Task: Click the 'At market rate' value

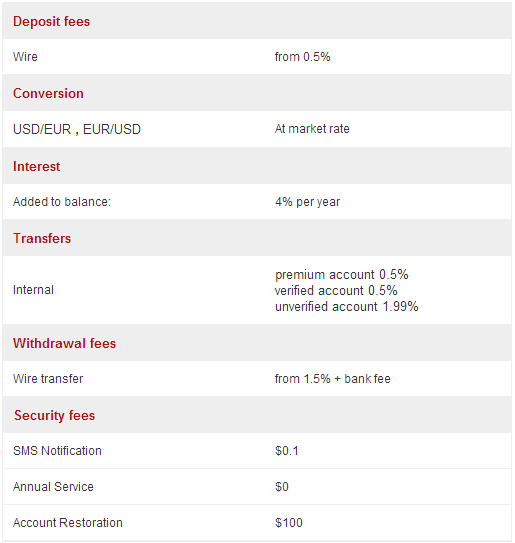Action: 312,129
